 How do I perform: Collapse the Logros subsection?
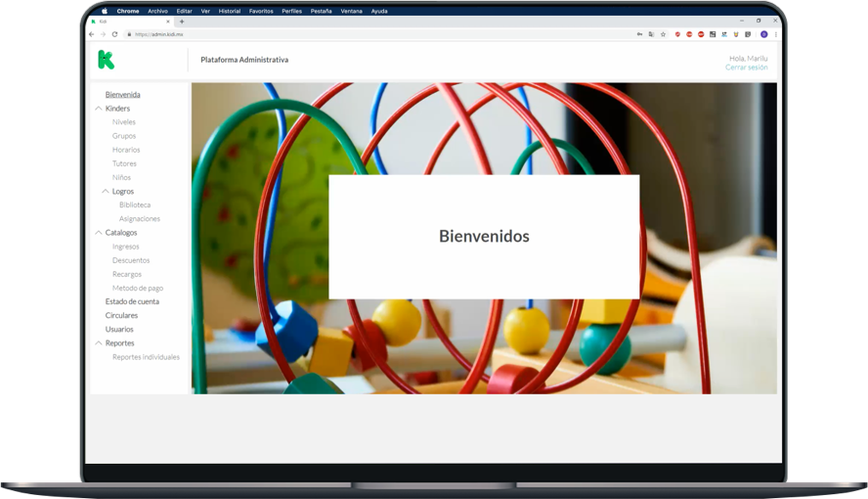click(x=106, y=192)
